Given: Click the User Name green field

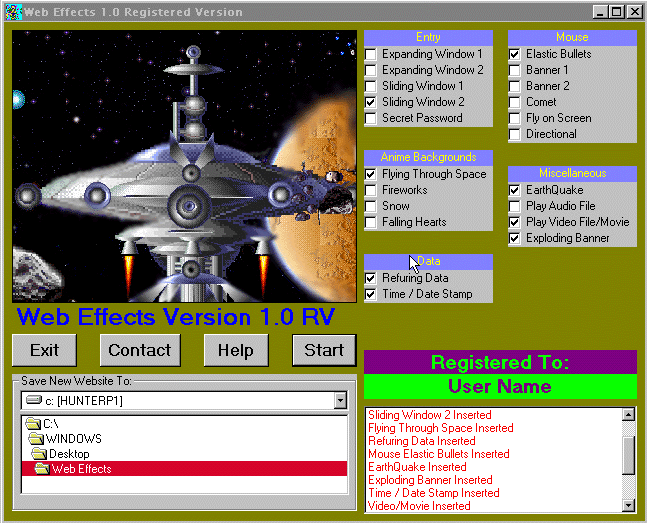Looking at the screenshot, I should pyautogui.click(x=500, y=386).
